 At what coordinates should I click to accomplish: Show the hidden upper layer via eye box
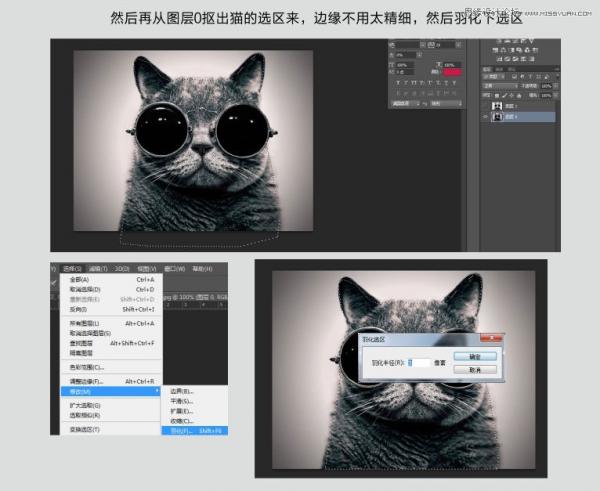point(487,104)
